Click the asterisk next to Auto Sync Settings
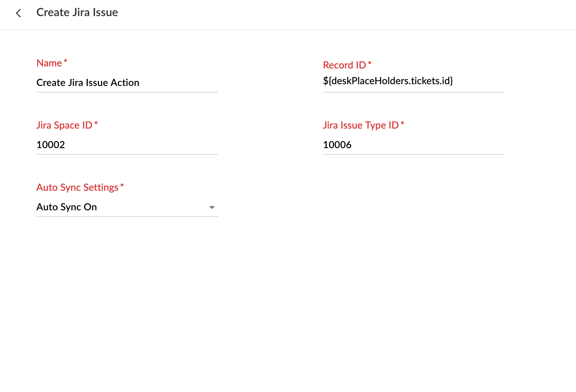This screenshot has width=576, height=392. 122,186
